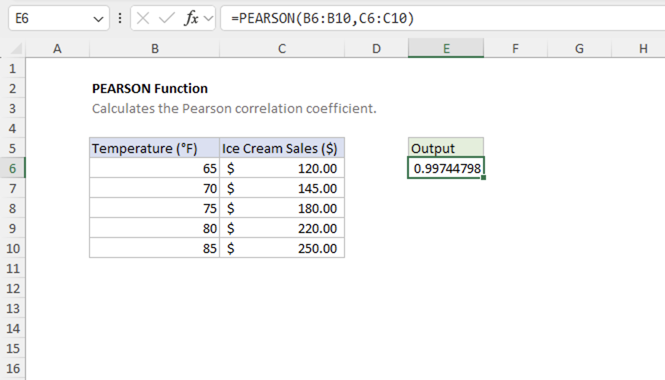Click the Name Box showing E6
The image size is (665, 380).
point(59,18)
